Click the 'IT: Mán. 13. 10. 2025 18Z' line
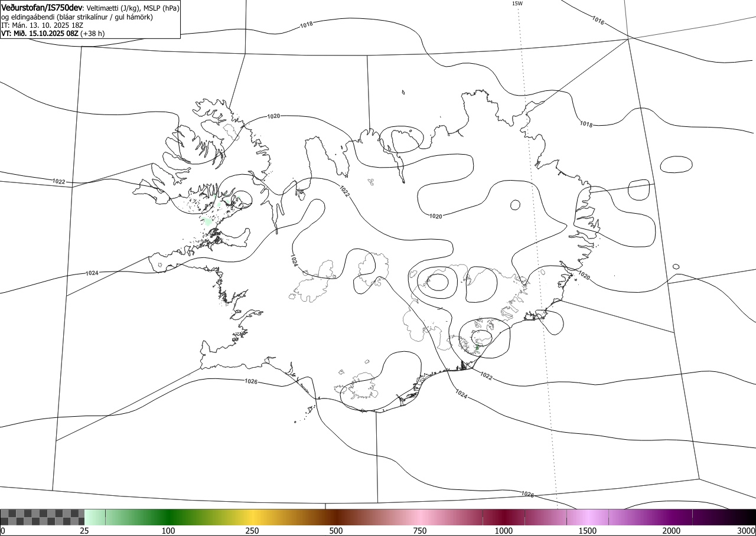The height and width of the screenshot is (536, 756). point(41,25)
